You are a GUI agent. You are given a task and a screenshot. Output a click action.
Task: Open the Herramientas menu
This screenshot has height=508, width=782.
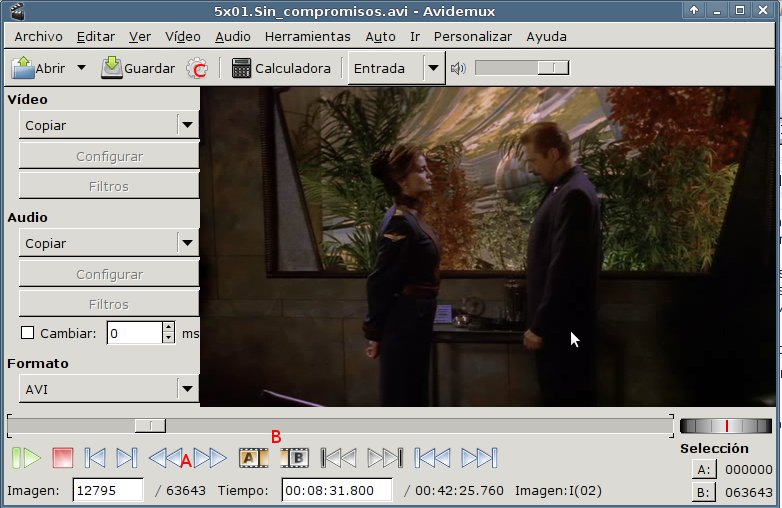click(308, 37)
